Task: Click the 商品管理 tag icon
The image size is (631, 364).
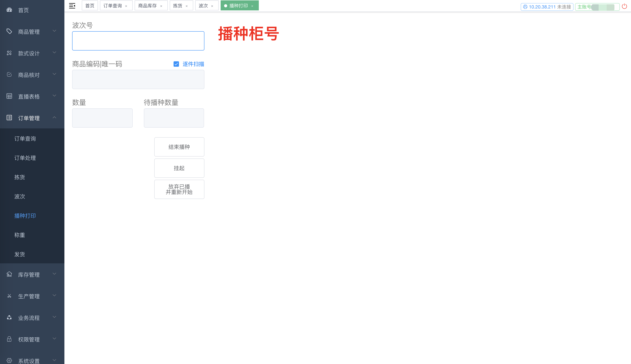Action: point(9,31)
